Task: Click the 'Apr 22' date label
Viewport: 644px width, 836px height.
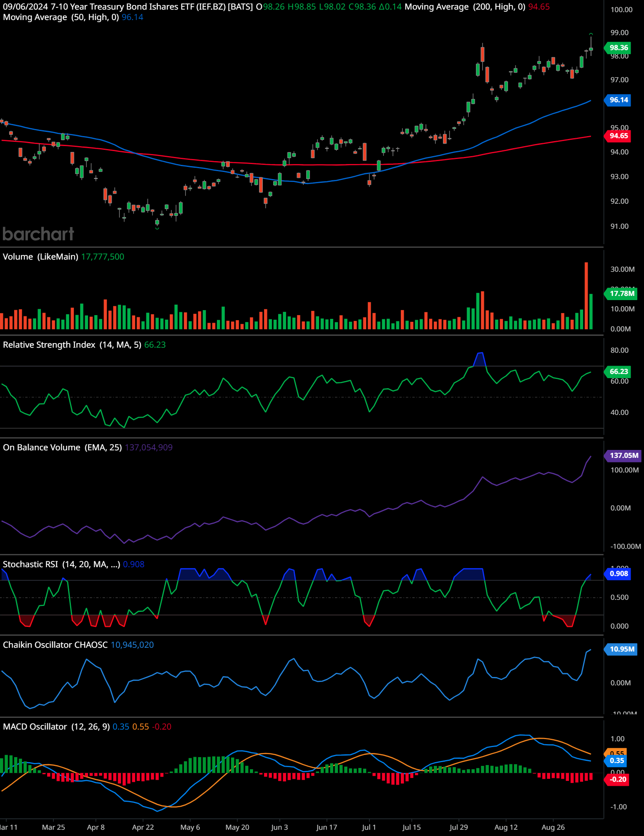Action: pos(143,827)
